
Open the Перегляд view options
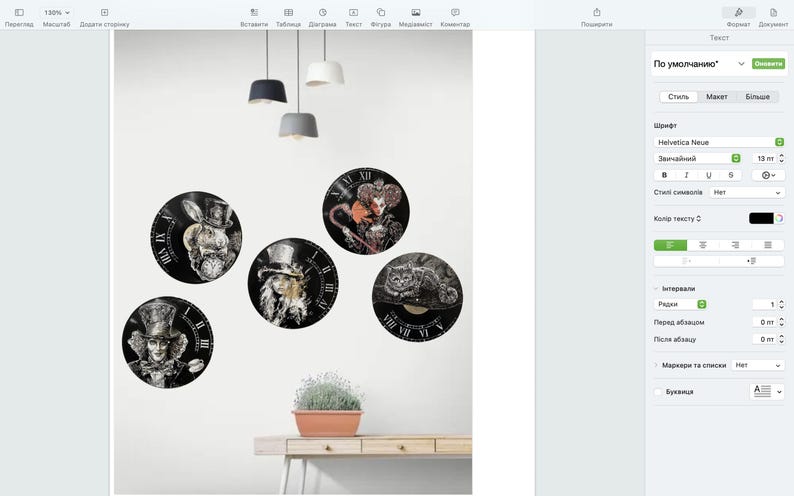(19, 17)
